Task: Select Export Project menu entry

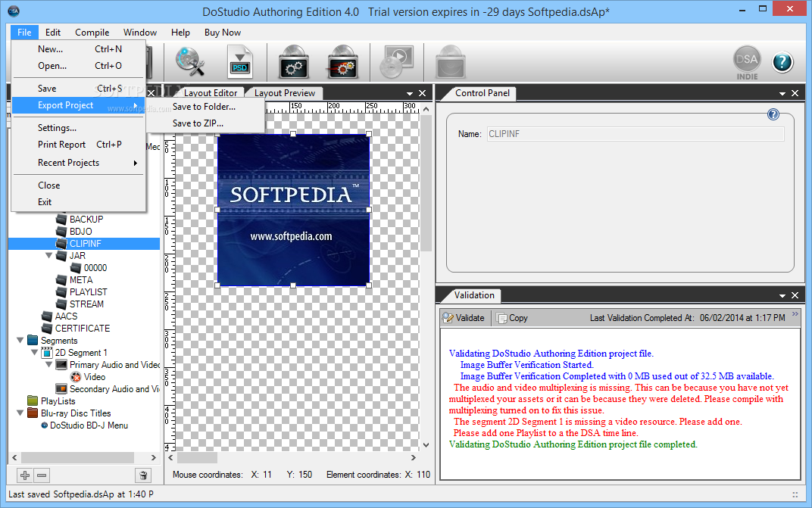Action: [78, 105]
